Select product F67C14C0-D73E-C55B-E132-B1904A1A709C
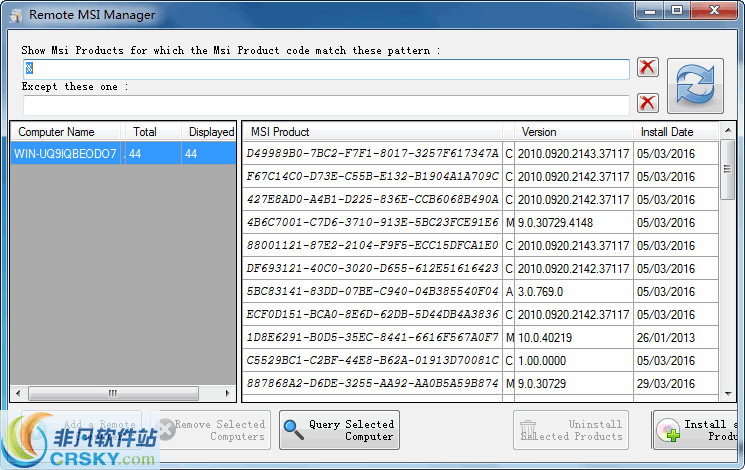This screenshot has height=470, width=745. (x=372, y=176)
